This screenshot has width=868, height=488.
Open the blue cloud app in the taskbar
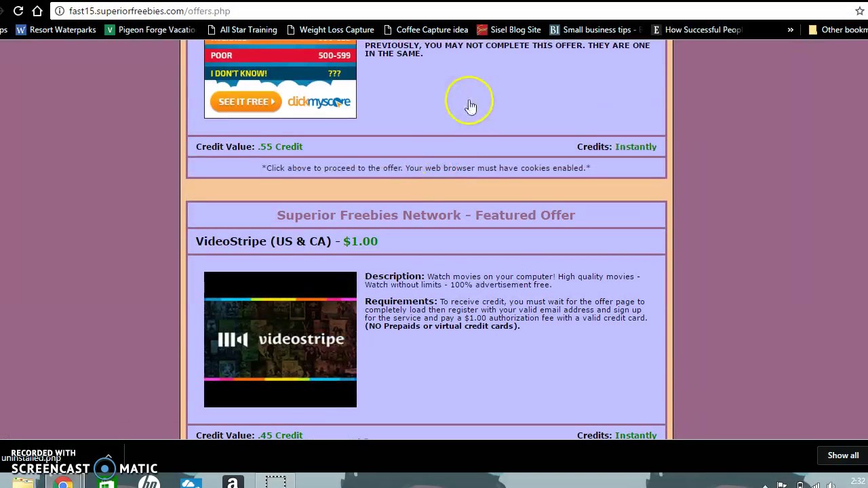[191, 483]
